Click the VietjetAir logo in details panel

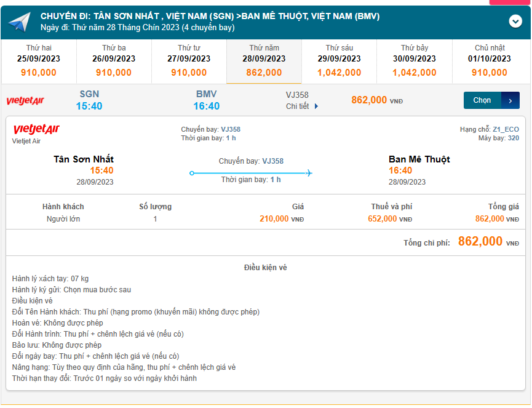(36, 129)
